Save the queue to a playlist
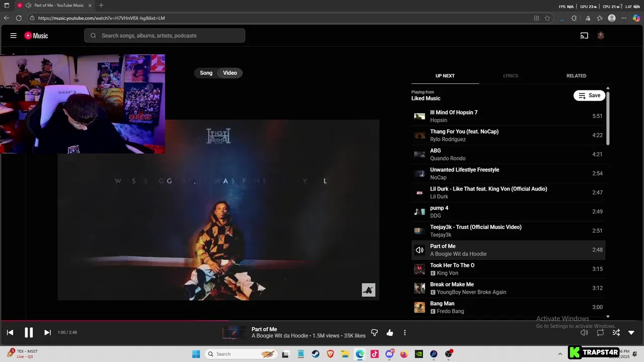Image resolution: width=644 pixels, height=362 pixels. coord(589,96)
